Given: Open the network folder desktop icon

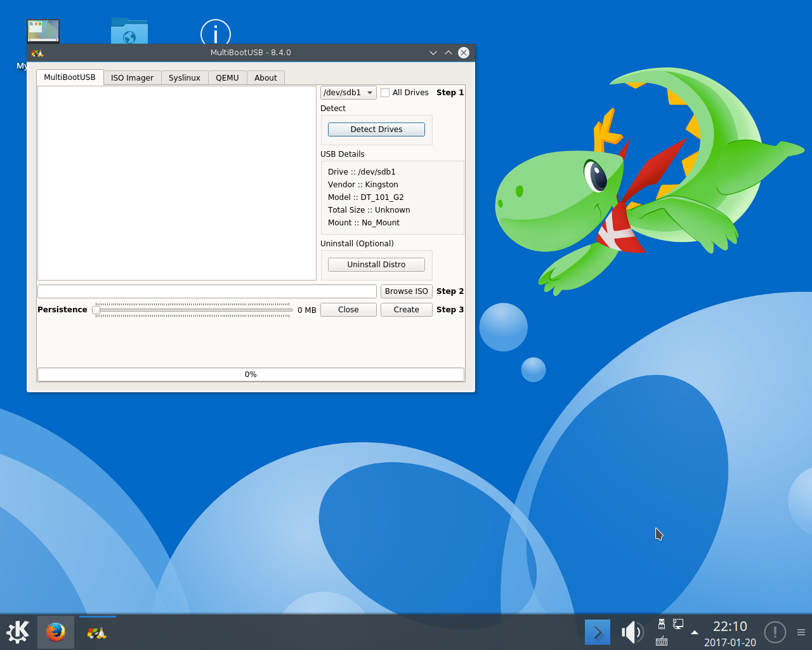Looking at the screenshot, I should click(129, 32).
